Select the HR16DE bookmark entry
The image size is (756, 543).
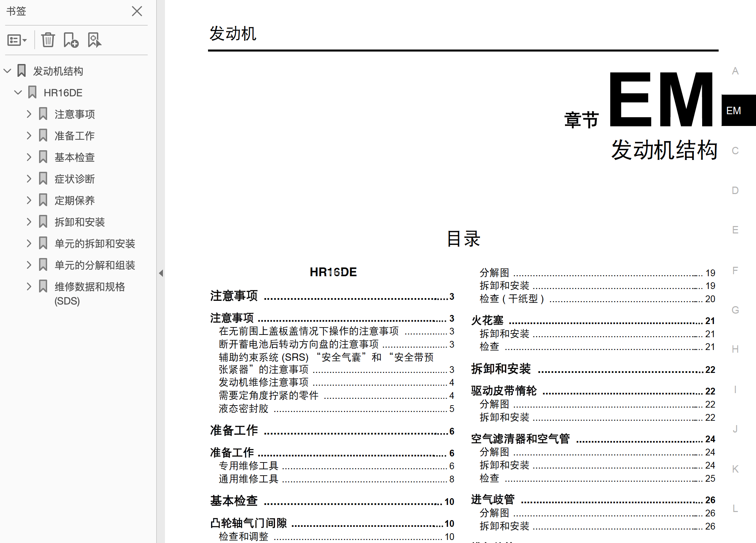coord(63,93)
